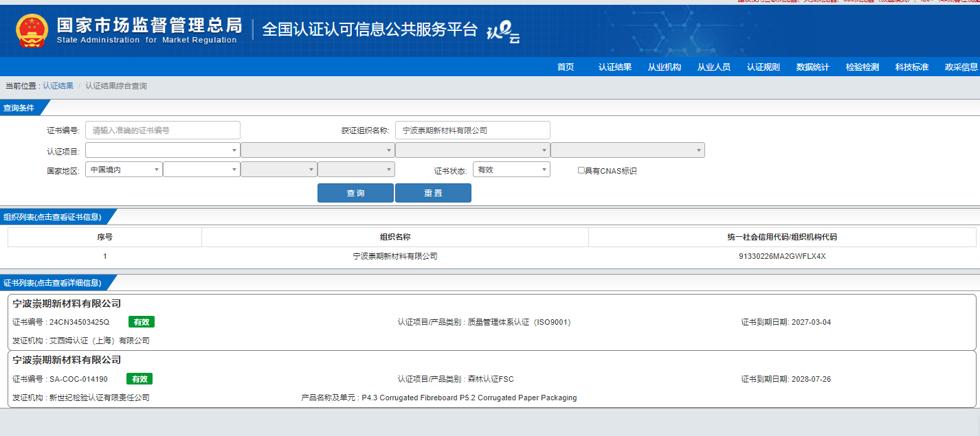Screen dimensions: 980x436
Task: Click the 认e云 cloud logo
Action: click(502, 32)
